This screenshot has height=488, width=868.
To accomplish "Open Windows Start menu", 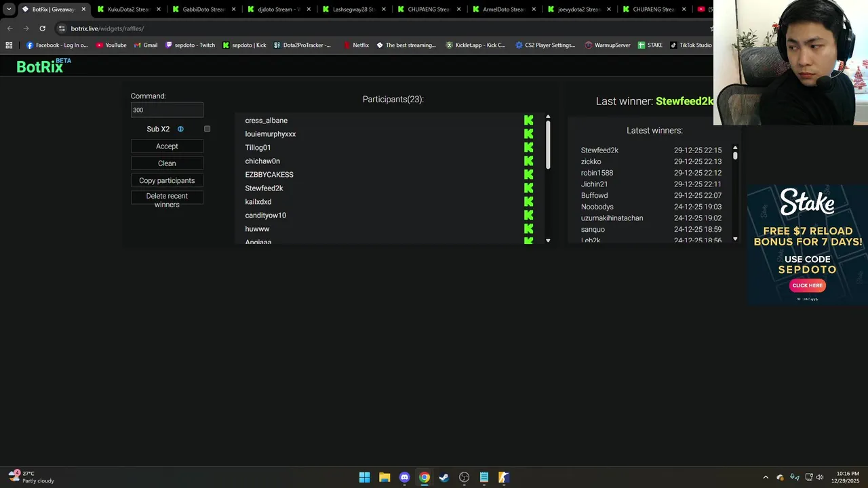I will pyautogui.click(x=365, y=477).
